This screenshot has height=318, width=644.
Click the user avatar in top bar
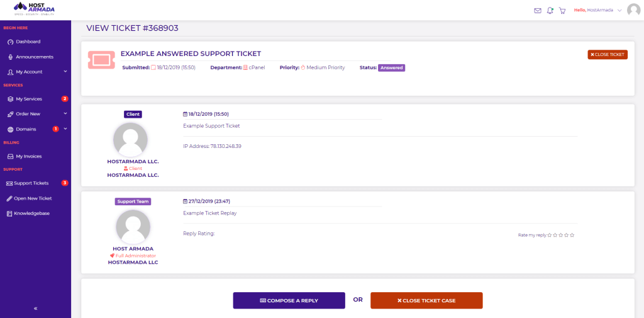[634, 10]
